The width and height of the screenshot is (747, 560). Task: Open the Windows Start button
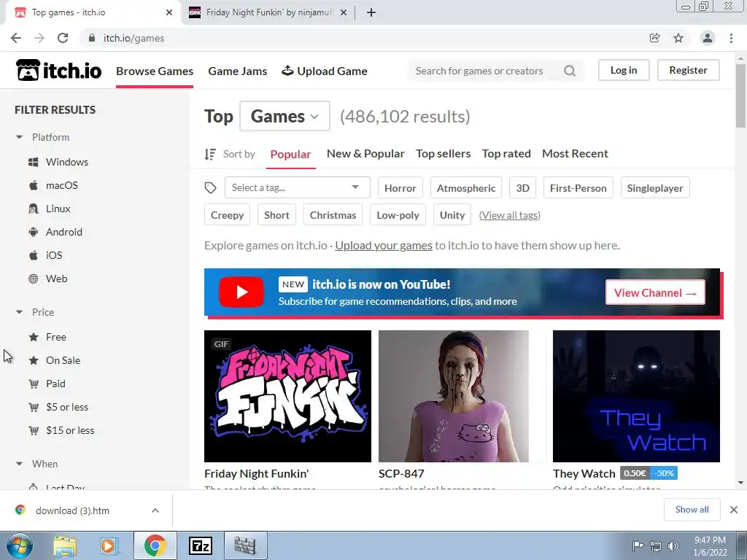tap(19, 545)
